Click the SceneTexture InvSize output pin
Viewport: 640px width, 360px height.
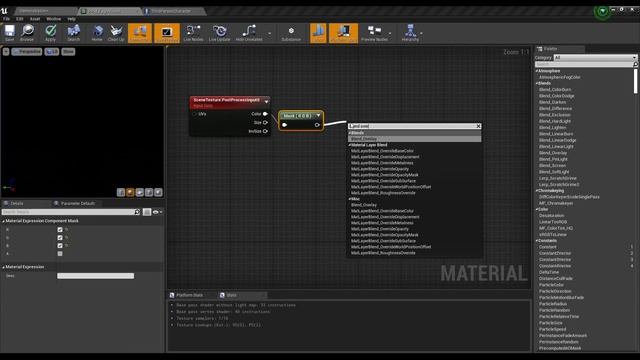(265, 131)
